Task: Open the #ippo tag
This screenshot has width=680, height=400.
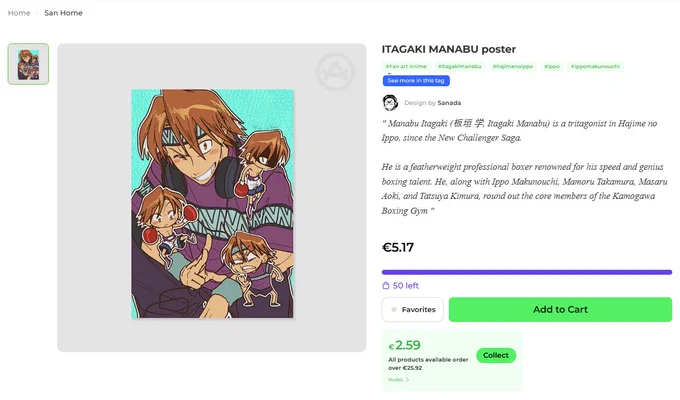Action: [552, 66]
